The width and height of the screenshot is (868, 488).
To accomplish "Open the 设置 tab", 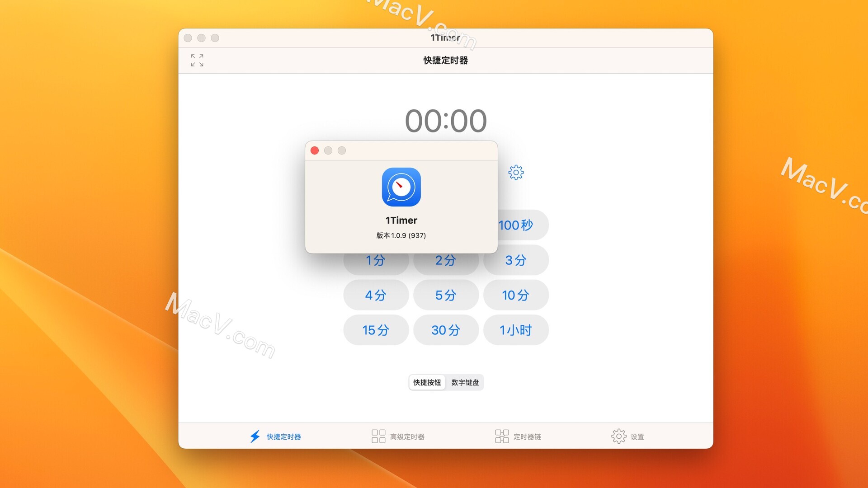I will point(628,436).
